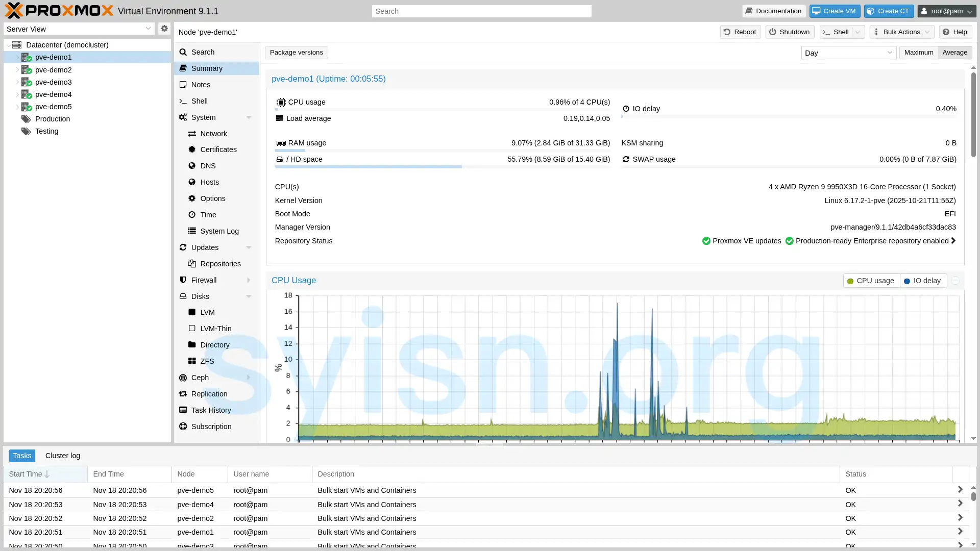Type in the global Search field
Image resolution: width=980 pixels, height=551 pixels.
480,11
